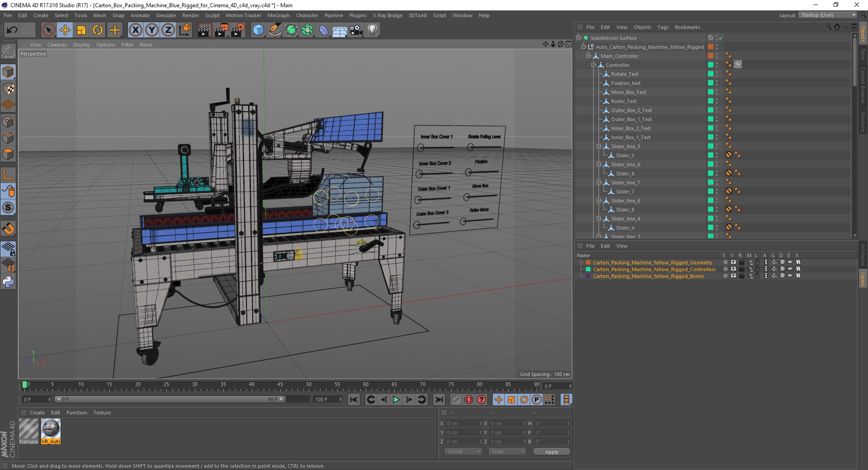Click the Light object icon
The image size is (868, 470).
[372, 30]
